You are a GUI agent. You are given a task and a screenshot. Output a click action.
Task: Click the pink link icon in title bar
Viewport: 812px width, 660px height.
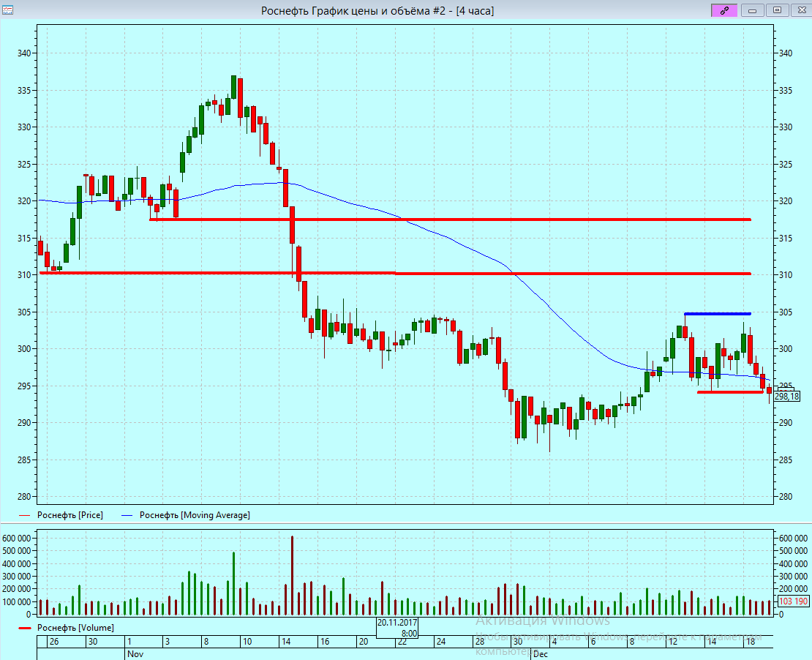point(724,10)
